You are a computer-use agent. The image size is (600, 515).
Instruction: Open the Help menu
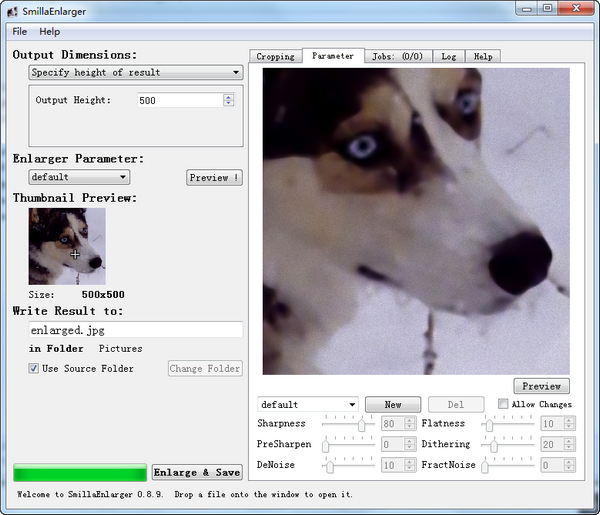[x=49, y=32]
